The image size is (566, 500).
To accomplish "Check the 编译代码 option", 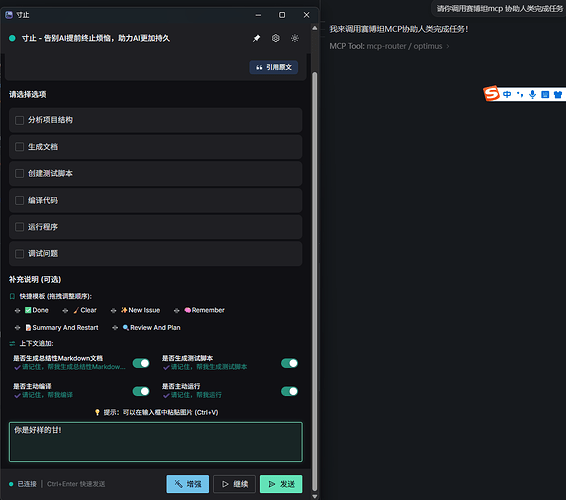I will tap(19, 200).
